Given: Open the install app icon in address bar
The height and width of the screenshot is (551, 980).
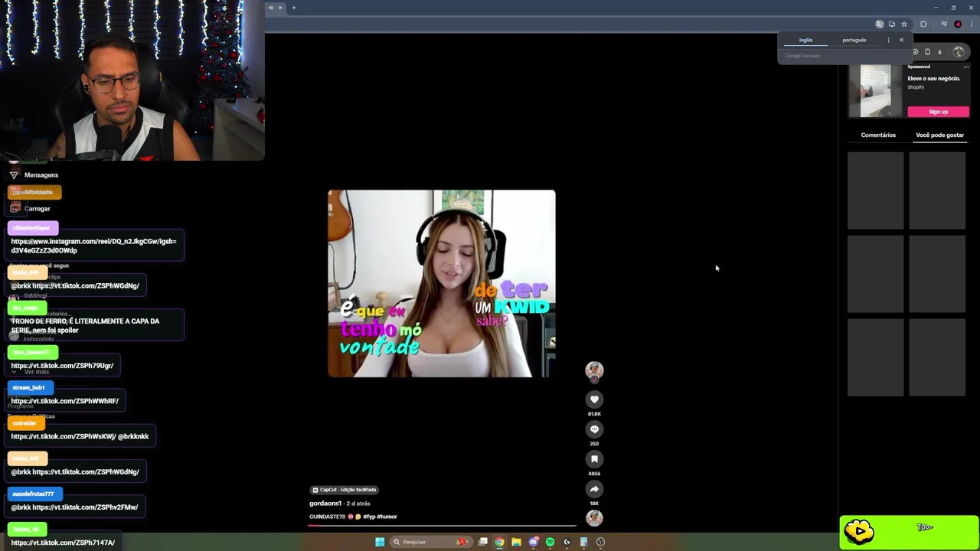Looking at the screenshot, I should coord(892,24).
